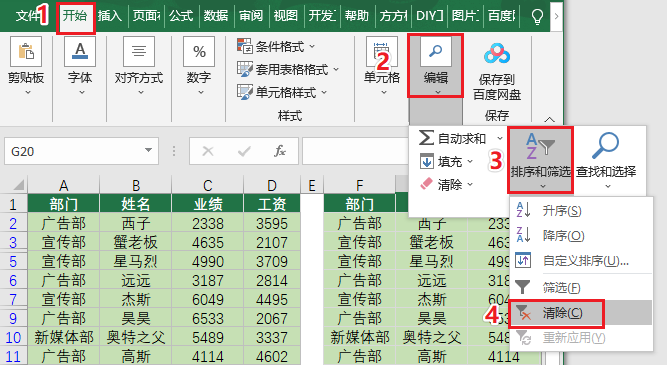Image resolution: width=667 pixels, height=365 pixels.
Task: Collapse the ribbon with the caret
Action: (x=549, y=119)
